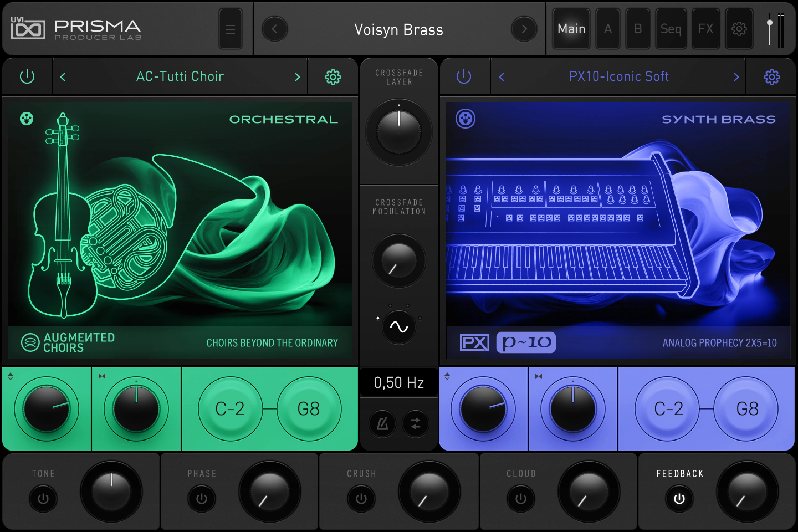Click the Tone amount knob

pos(111,492)
